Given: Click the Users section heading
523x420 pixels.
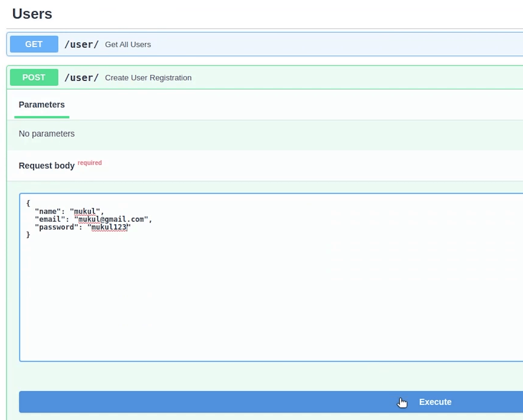Looking at the screenshot, I should [x=32, y=14].
